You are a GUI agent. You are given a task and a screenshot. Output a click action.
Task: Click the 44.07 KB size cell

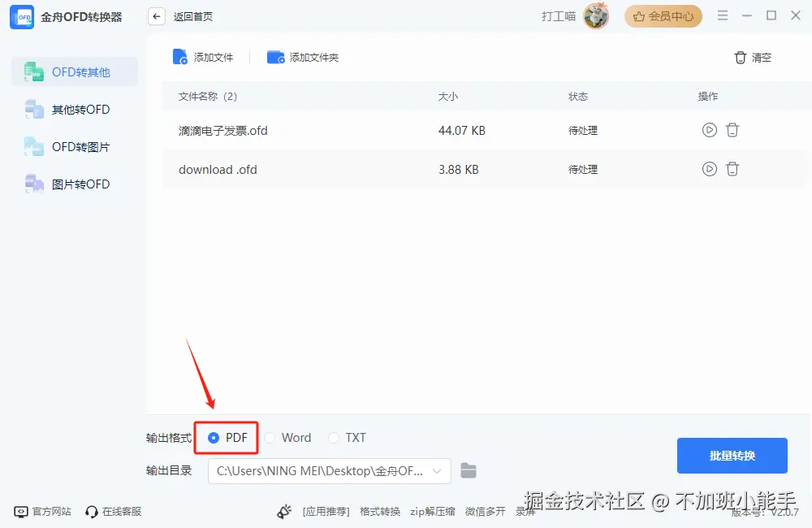click(x=462, y=131)
